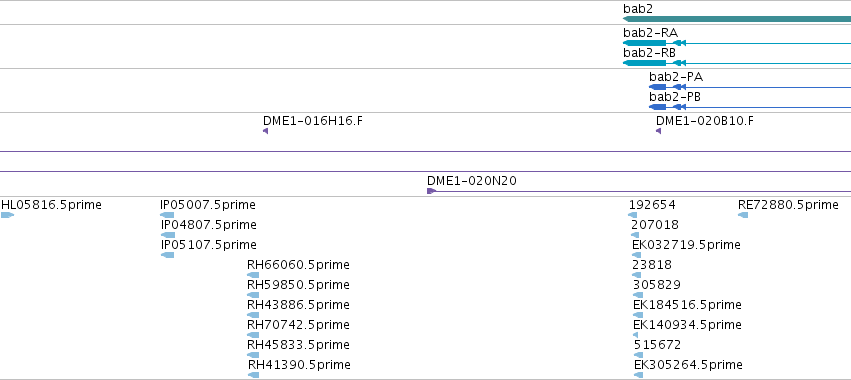
Task: Click the EK032719.5prime EST glyph
Action: point(637,255)
